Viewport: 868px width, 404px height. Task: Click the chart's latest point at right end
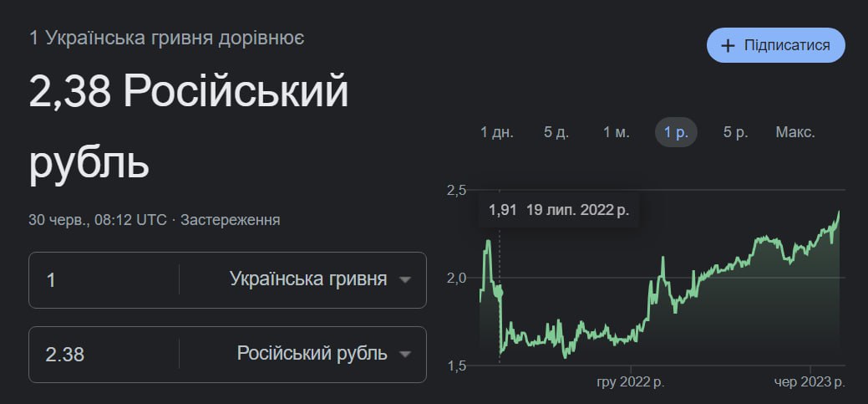[x=840, y=212]
